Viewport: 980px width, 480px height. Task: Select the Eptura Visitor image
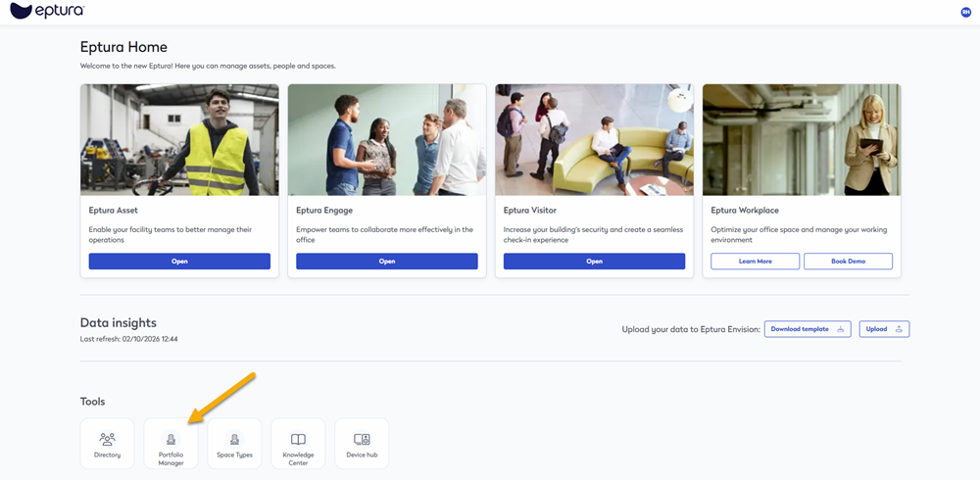point(594,139)
